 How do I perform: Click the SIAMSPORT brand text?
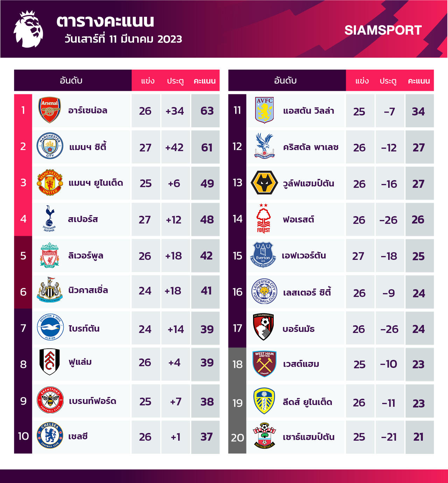(x=383, y=30)
